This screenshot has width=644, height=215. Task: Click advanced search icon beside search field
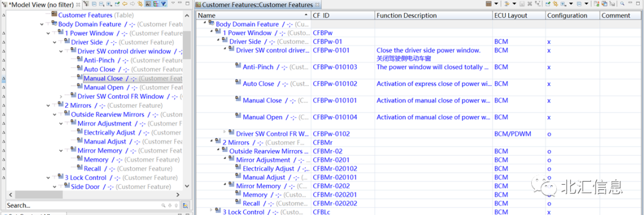(x=185, y=205)
